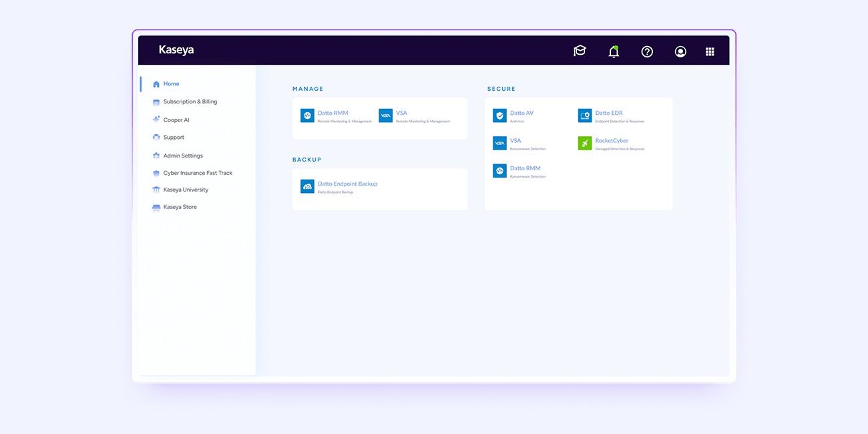Screen dimensions: 868x434
Task: Open Subscription & Billing in sidebar
Action: pos(190,102)
